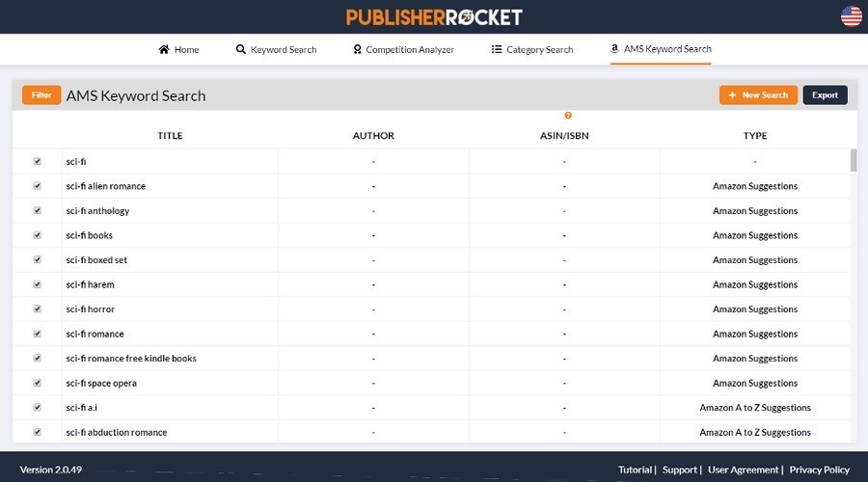Click the Competition Analyzer badge icon
This screenshot has width=868, height=482.
(357, 49)
